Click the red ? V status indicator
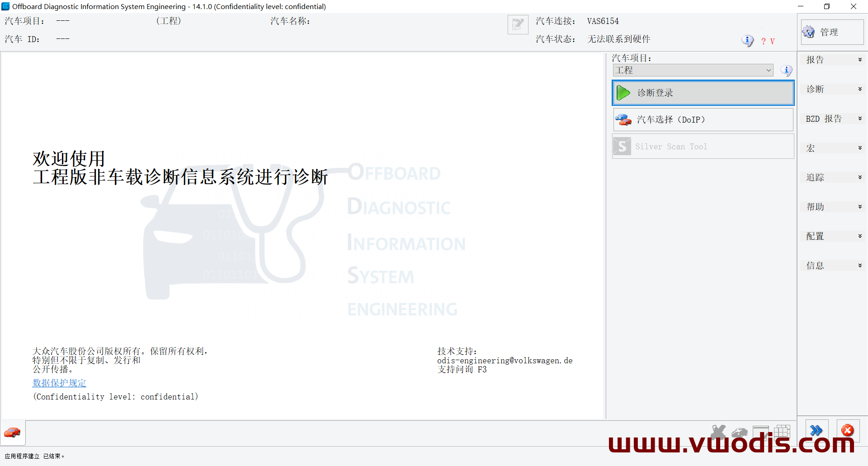The image size is (868, 466). click(768, 41)
